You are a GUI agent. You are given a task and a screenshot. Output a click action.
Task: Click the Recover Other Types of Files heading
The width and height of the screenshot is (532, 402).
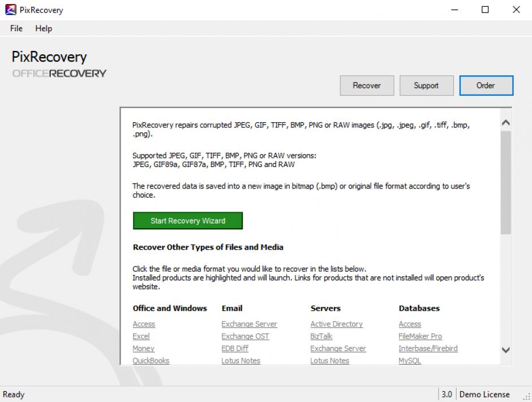pos(208,247)
